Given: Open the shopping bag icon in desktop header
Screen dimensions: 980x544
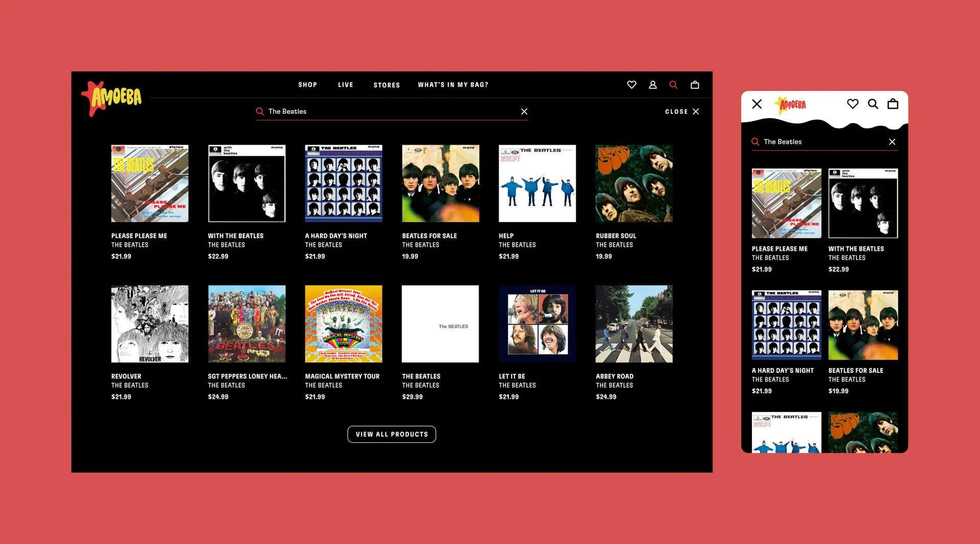Looking at the screenshot, I should click(695, 85).
